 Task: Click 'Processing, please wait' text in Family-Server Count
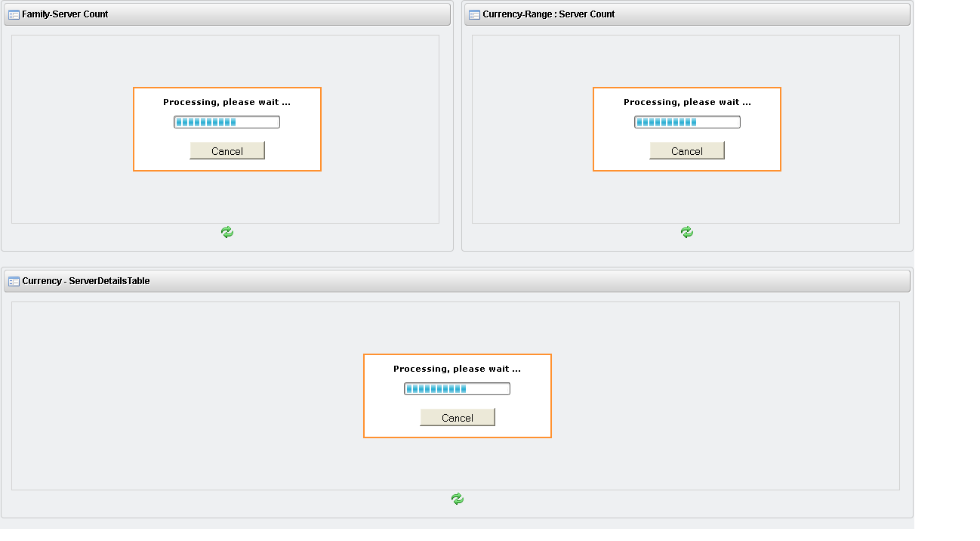point(227,102)
